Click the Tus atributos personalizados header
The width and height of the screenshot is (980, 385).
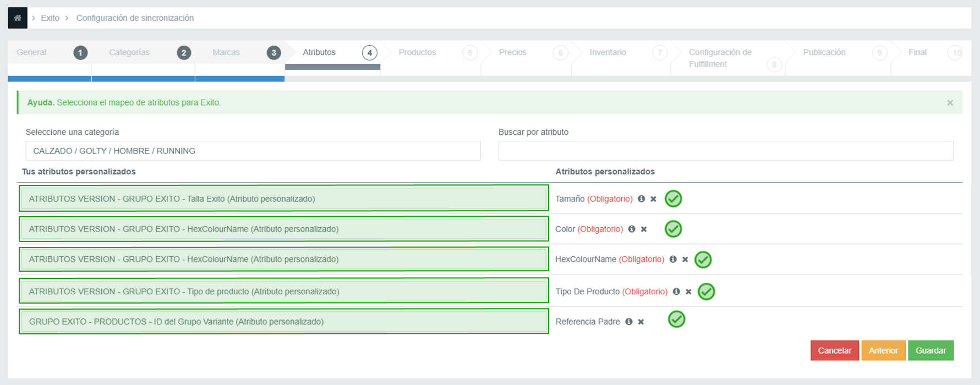click(79, 172)
